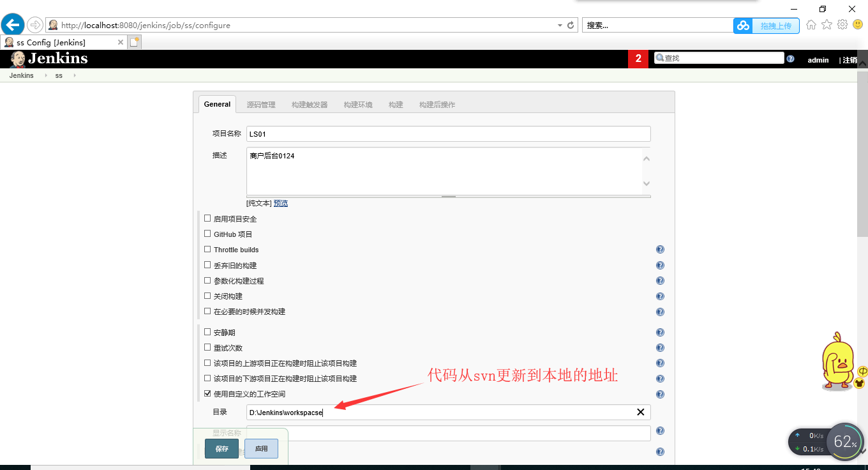
Task: Open help for 下游项目 blocking option
Action: tap(660, 379)
